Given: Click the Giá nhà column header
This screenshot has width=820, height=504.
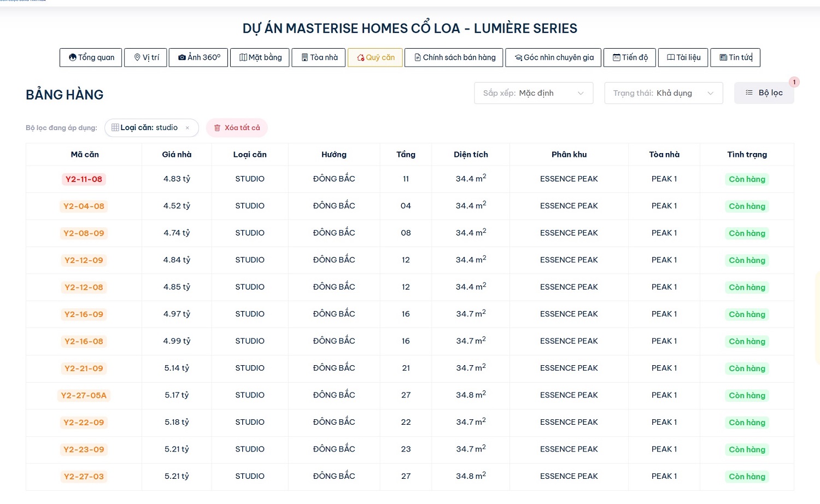Looking at the screenshot, I should [177, 155].
